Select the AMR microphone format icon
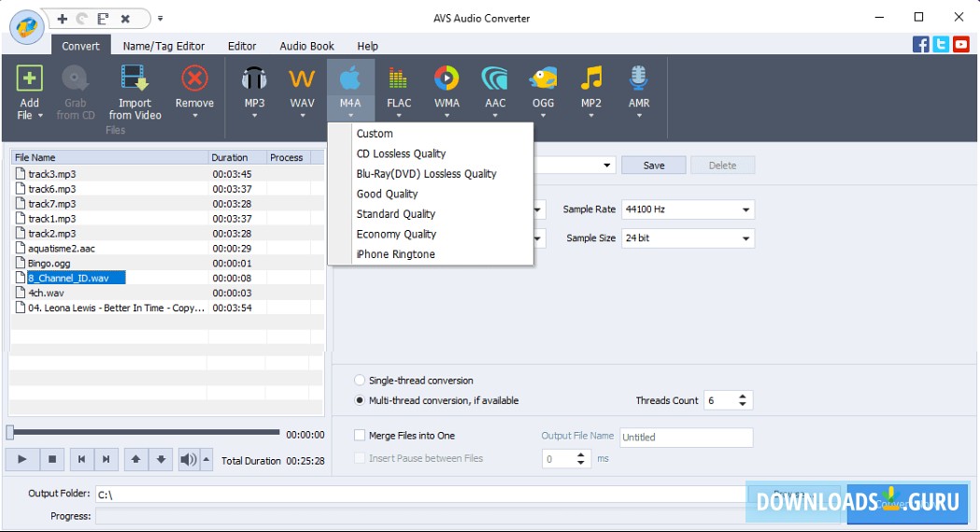Screen dimensions: 980x532 click(639, 79)
